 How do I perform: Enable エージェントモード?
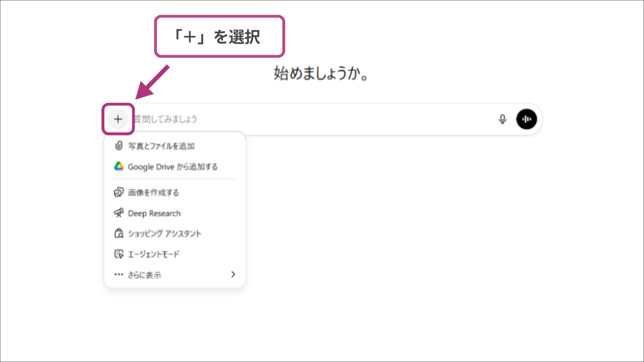click(x=153, y=254)
